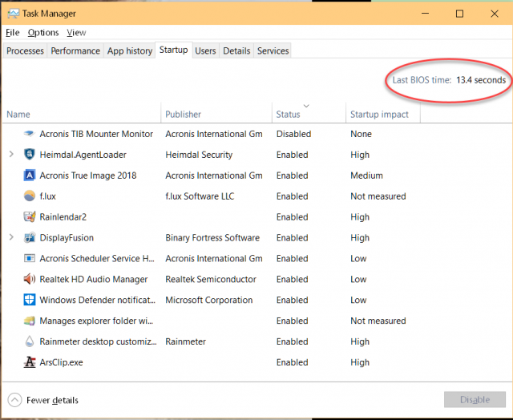Click Microsoft Corporation publisher cell
The image size is (513, 420).
pyautogui.click(x=208, y=300)
